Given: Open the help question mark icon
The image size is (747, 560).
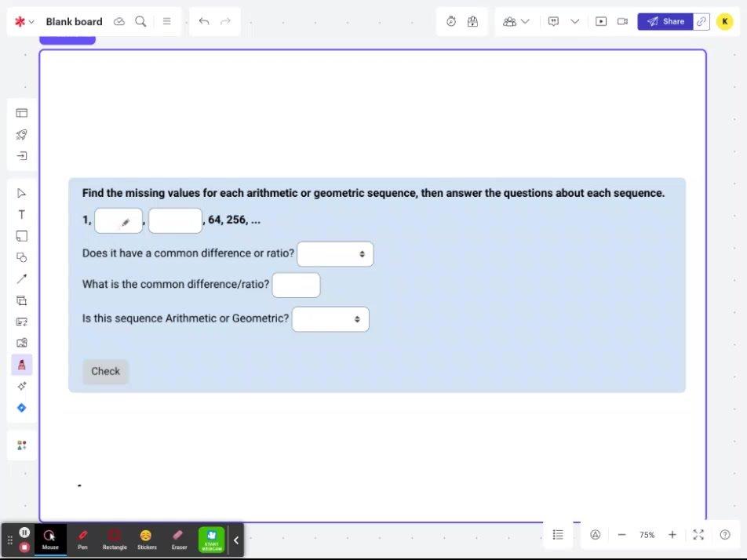Looking at the screenshot, I should pos(725,535).
